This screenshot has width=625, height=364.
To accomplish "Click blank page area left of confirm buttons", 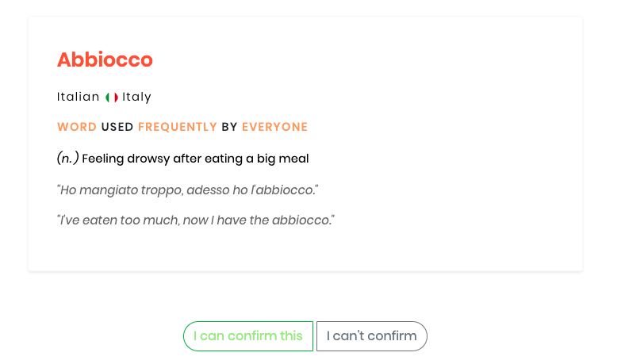I will click(x=92, y=336).
